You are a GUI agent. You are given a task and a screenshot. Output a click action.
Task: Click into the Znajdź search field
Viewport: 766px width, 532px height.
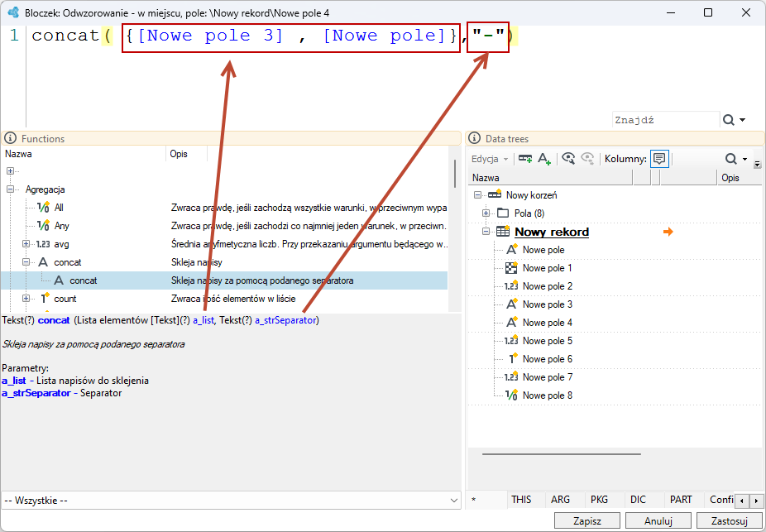(665, 120)
